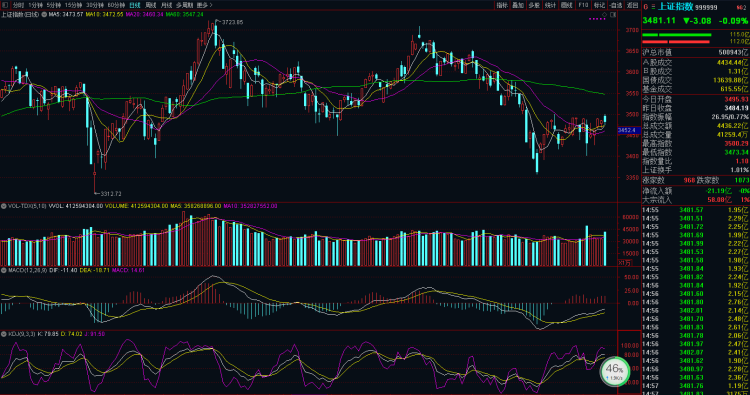Viewport: 750px width, 395px height.
Task: Switch to the 60分钟 period tab
Action: coord(116,5)
